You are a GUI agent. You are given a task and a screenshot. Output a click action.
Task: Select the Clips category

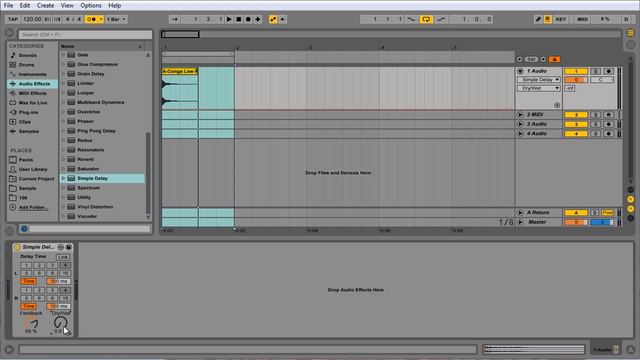click(x=24, y=122)
